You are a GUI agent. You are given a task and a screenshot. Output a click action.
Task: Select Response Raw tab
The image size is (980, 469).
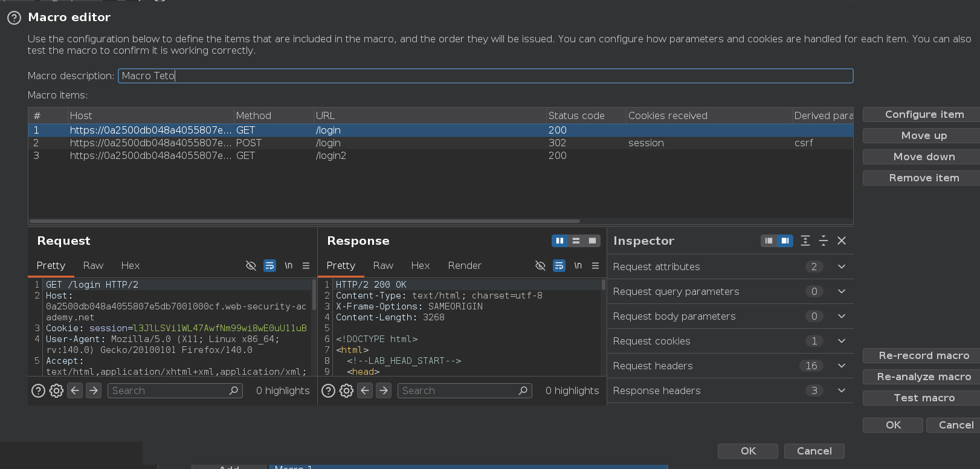pos(383,265)
